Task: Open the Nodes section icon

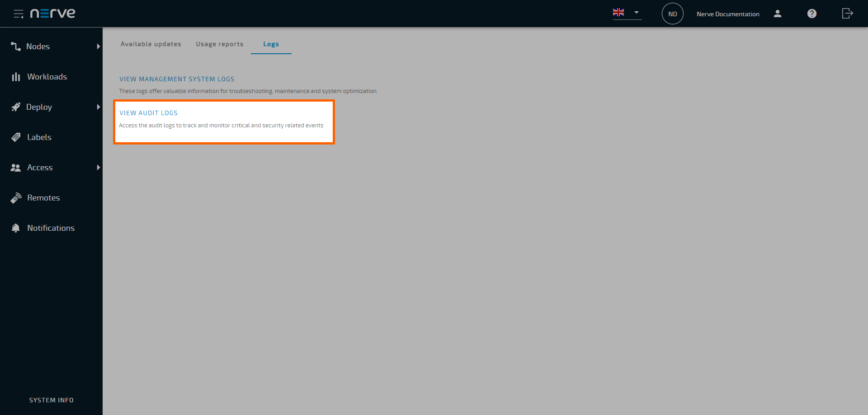Action: (x=15, y=46)
